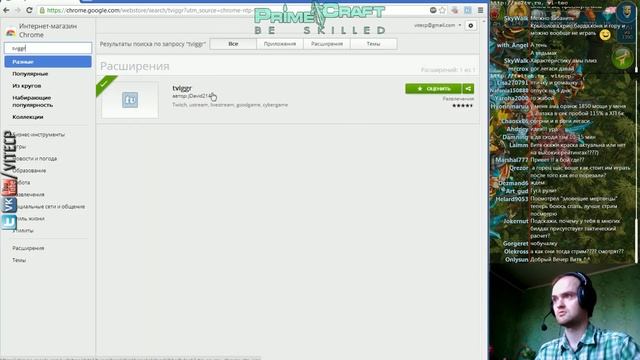Open the Новости и погода category

[34, 158]
